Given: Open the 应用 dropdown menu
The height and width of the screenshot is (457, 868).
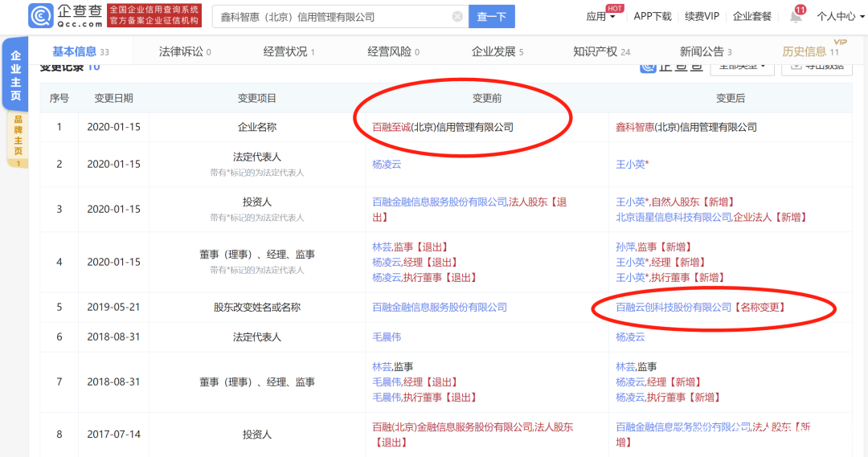Looking at the screenshot, I should 600,17.
